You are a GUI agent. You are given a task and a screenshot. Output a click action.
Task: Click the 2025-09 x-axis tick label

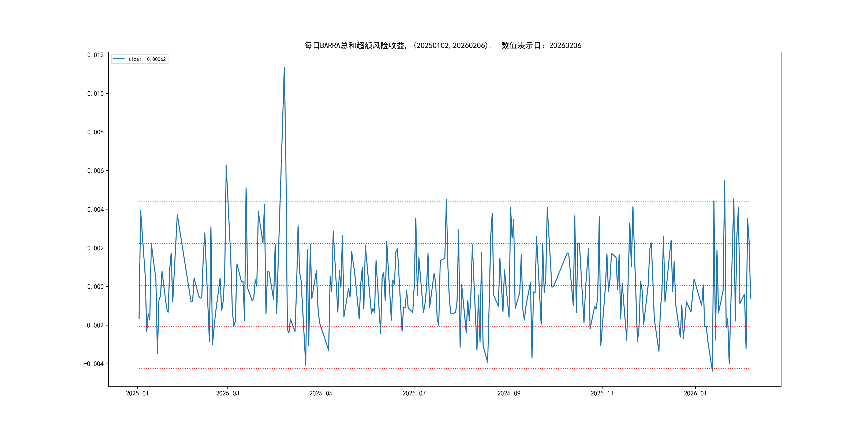pos(509,393)
